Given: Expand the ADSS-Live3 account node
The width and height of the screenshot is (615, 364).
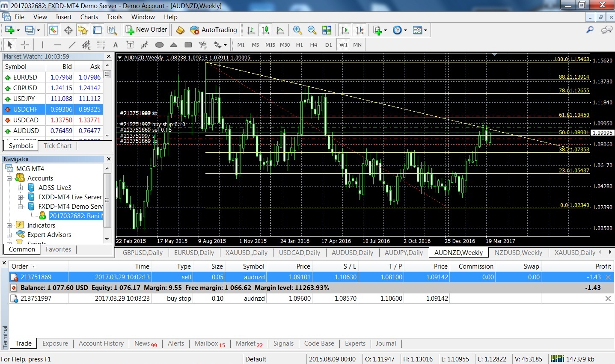Looking at the screenshot, I should (x=20, y=188).
